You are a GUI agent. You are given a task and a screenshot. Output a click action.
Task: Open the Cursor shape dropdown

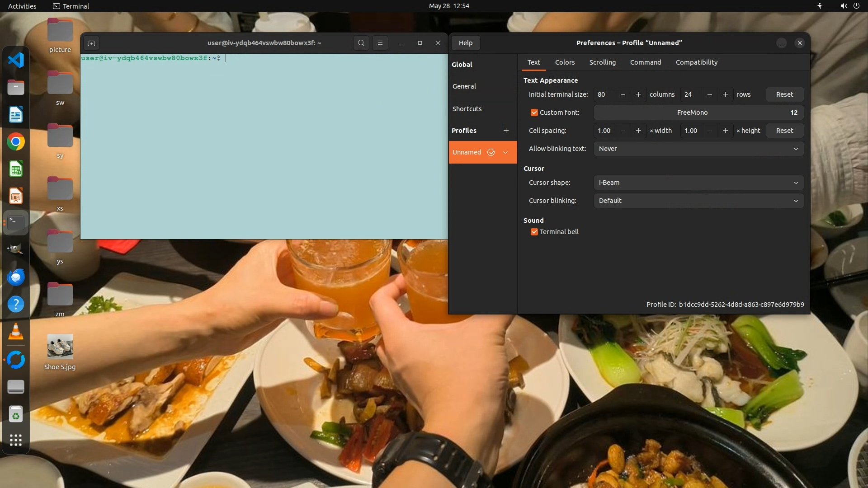click(698, 183)
